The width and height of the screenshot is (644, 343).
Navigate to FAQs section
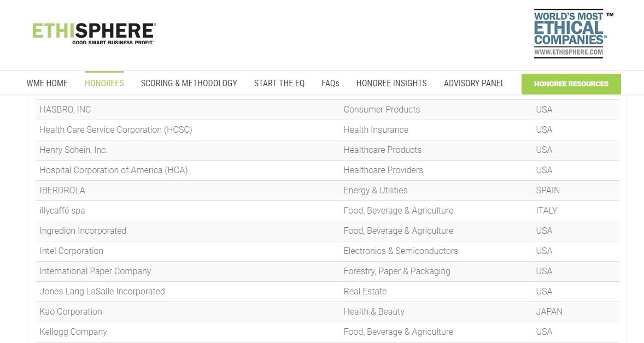330,84
